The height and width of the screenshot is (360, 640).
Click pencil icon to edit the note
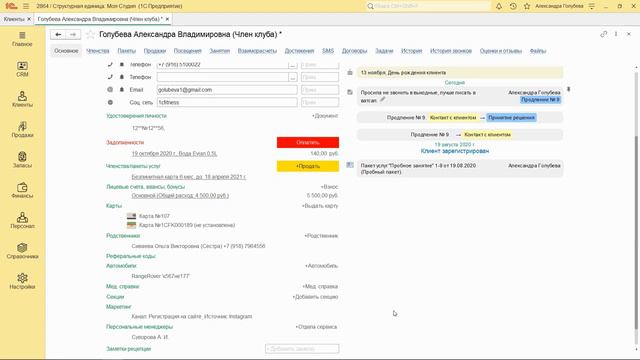click(x=382, y=99)
